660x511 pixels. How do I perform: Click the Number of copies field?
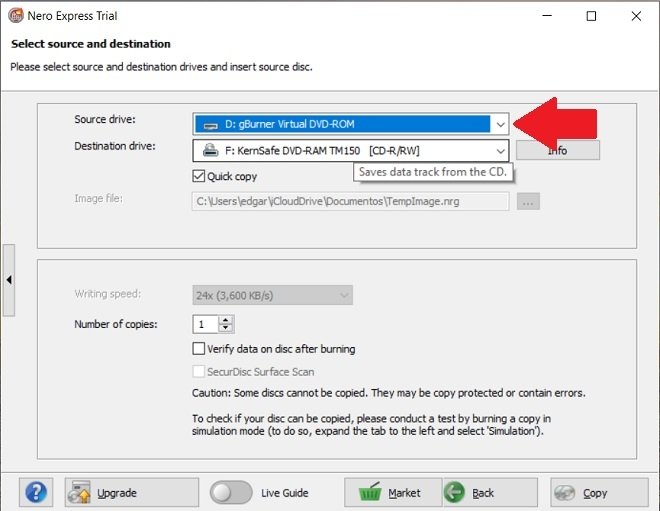205,324
